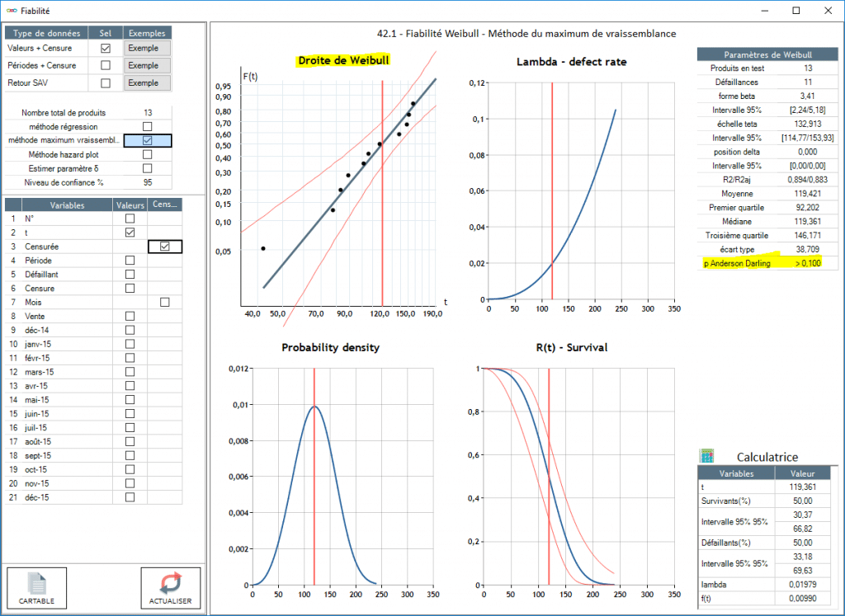Check the Valeurs box for Période
The image size is (845, 616).
click(x=130, y=261)
